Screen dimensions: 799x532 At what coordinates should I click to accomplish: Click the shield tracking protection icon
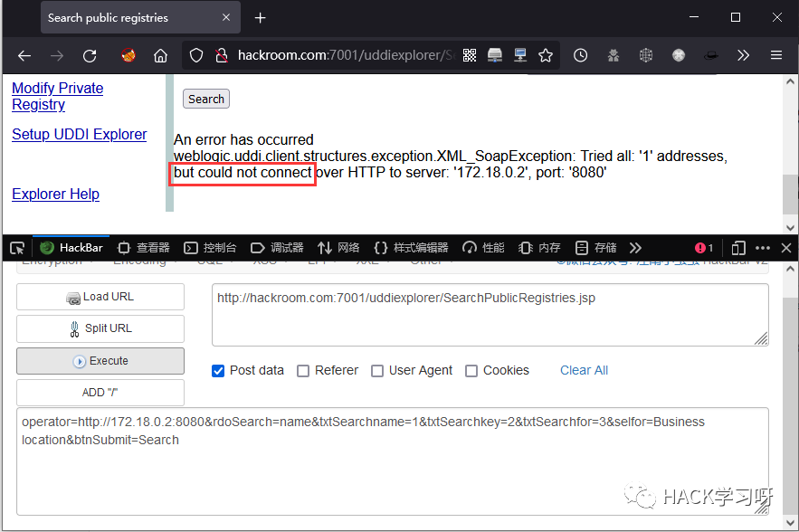pos(196,55)
